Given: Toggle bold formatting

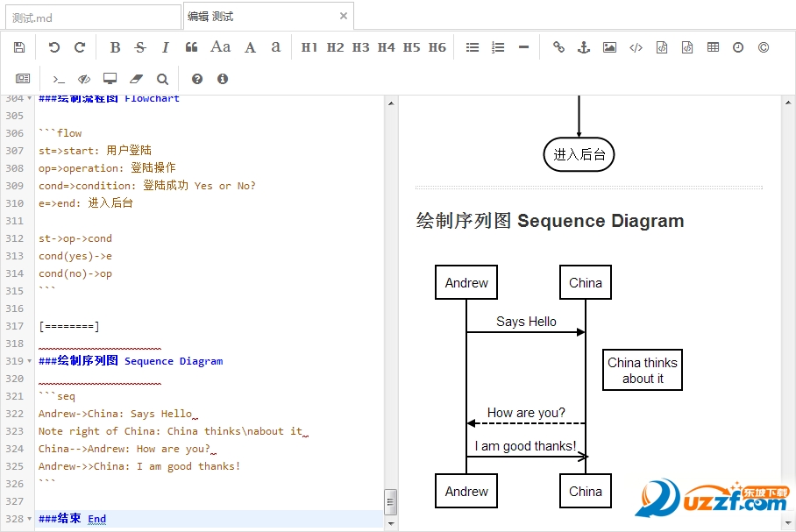Looking at the screenshot, I should pos(115,47).
